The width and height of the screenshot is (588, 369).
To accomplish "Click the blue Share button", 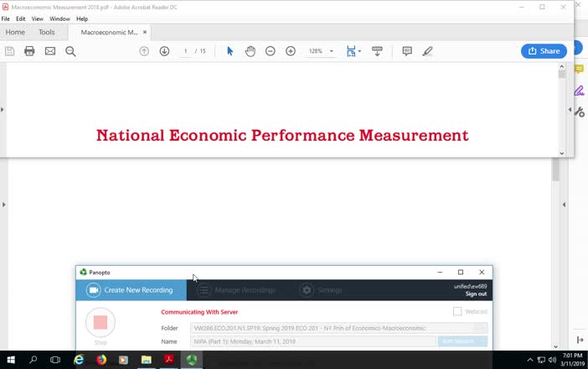I will 543,51.
